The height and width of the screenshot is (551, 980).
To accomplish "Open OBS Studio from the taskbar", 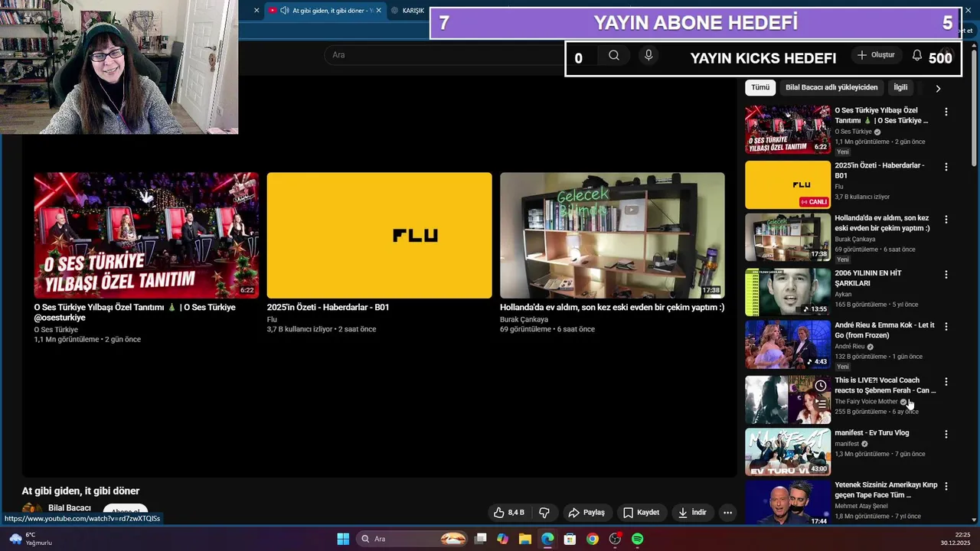I will click(615, 539).
